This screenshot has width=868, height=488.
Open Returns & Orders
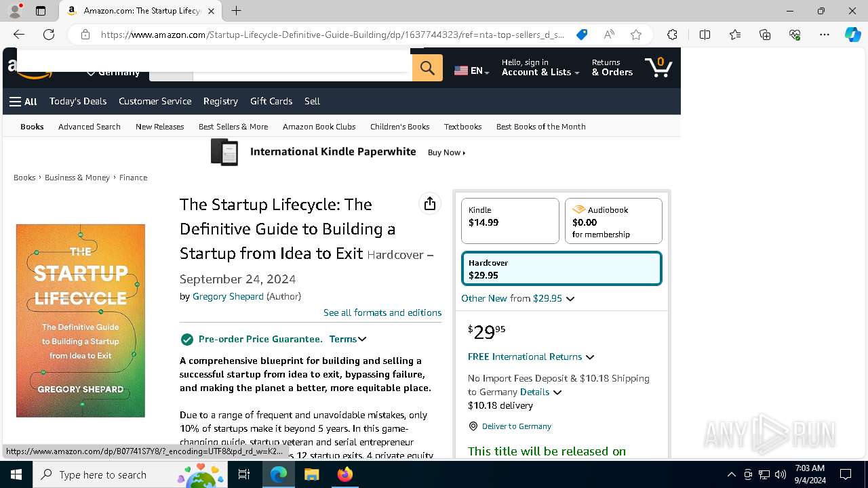pos(612,68)
